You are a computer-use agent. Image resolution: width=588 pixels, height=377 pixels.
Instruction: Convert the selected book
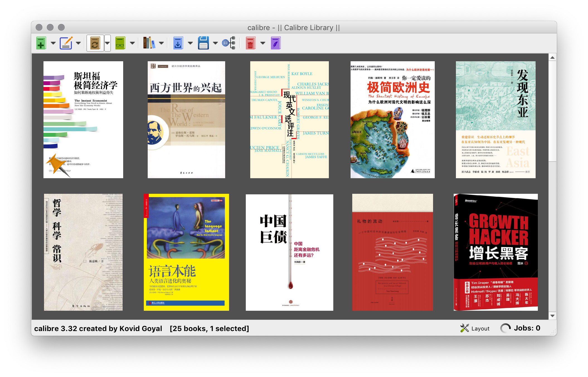click(x=95, y=43)
